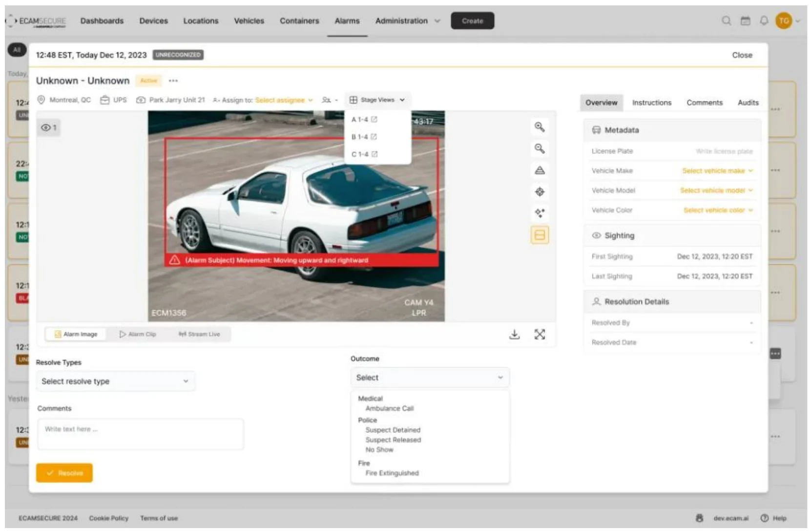Open Select vehicle model dropdown
The height and width of the screenshot is (531, 812).
[x=716, y=190]
